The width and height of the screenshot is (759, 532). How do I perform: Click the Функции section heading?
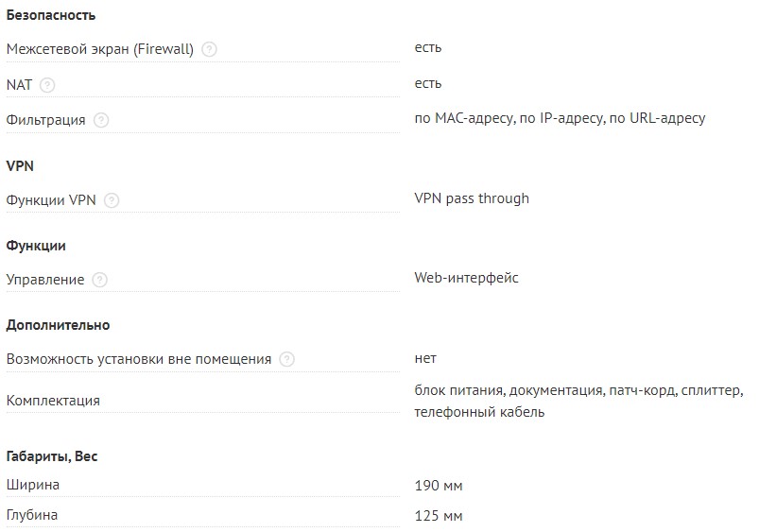pyautogui.click(x=36, y=245)
